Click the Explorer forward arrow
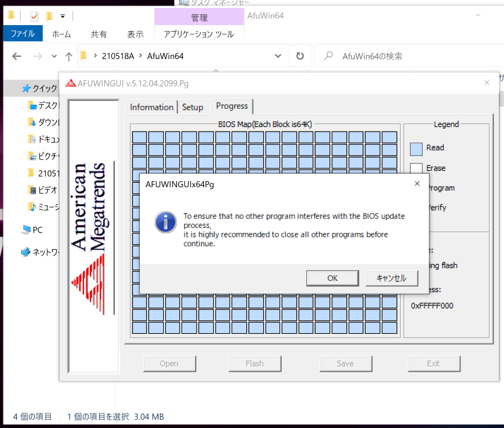The image size is (504, 428). (x=38, y=57)
